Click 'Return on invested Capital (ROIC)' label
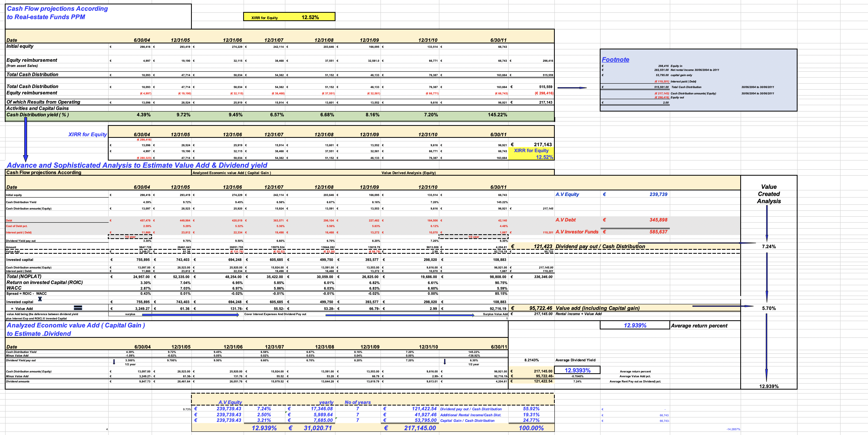The width and height of the screenshot is (868, 435). 45,282
